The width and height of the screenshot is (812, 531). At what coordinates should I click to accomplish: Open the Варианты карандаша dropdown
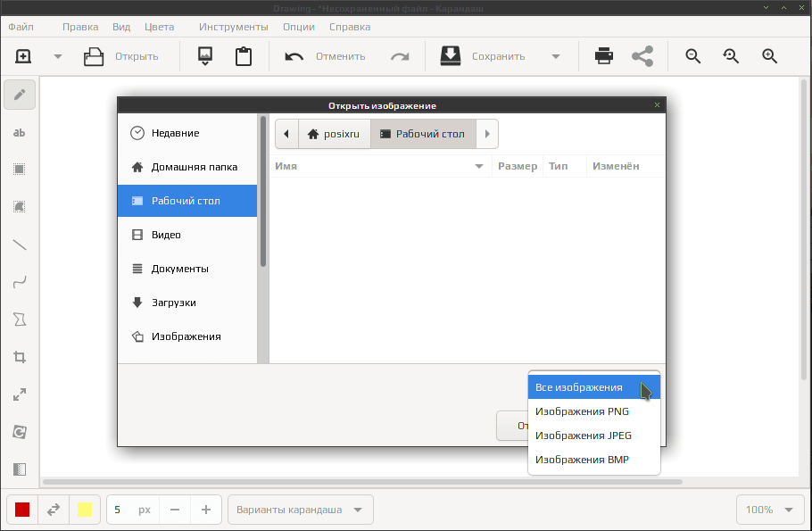[x=301, y=510]
